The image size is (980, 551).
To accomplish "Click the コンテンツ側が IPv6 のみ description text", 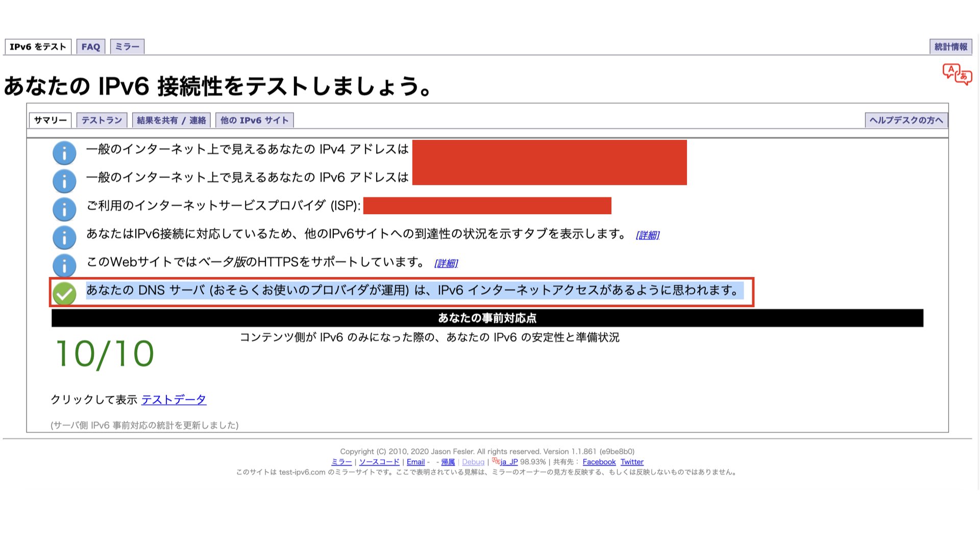I will click(x=429, y=337).
